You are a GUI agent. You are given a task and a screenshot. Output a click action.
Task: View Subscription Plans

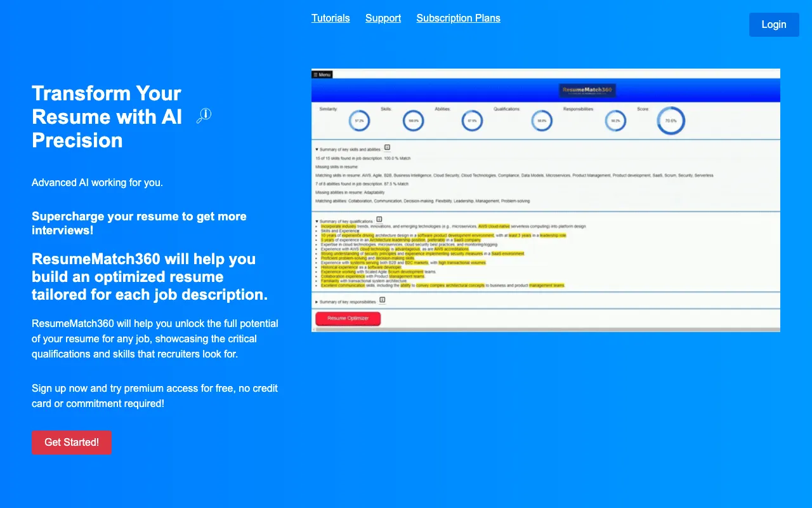pos(458,18)
